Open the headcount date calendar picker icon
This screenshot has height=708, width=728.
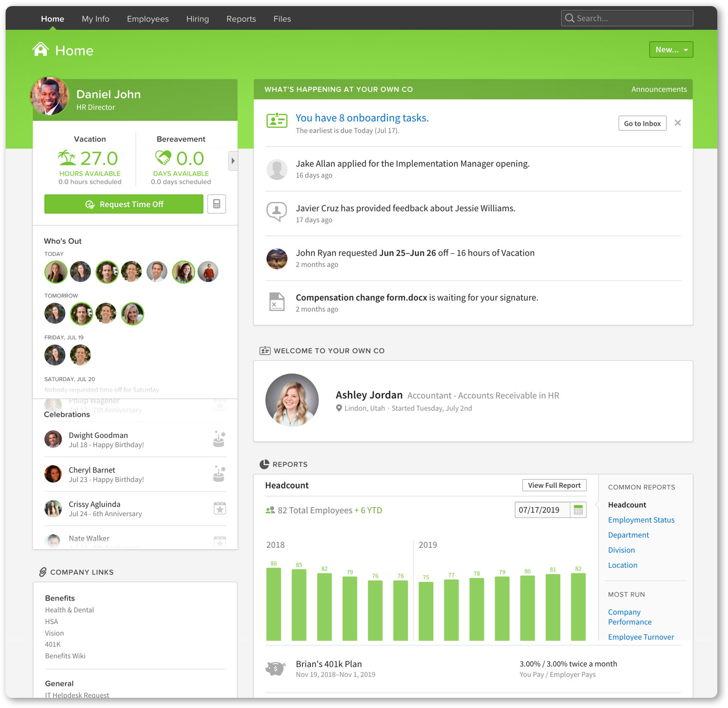(578, 510)
